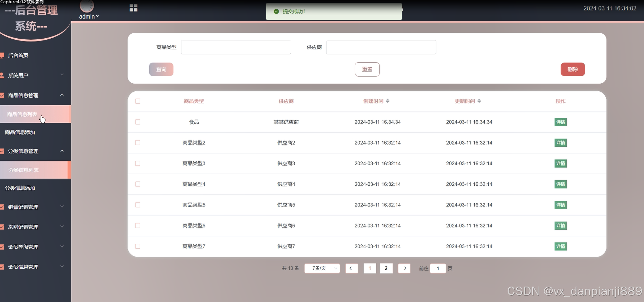The height and width of the screenshot is (302, 644).
Task: Open the 7条/页 page size dropdown
Action: (322, 268)
